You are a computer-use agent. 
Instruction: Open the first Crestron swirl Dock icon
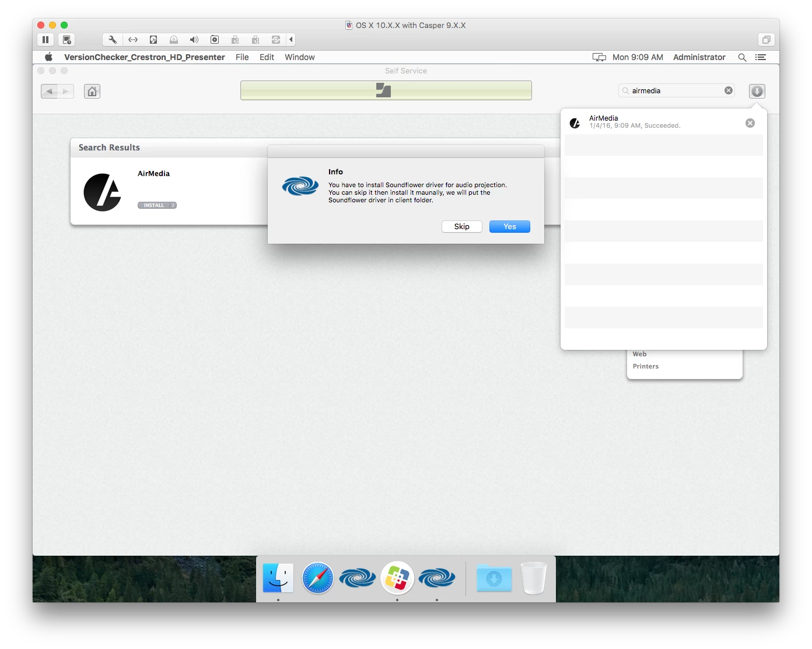(x=358, y=578)
